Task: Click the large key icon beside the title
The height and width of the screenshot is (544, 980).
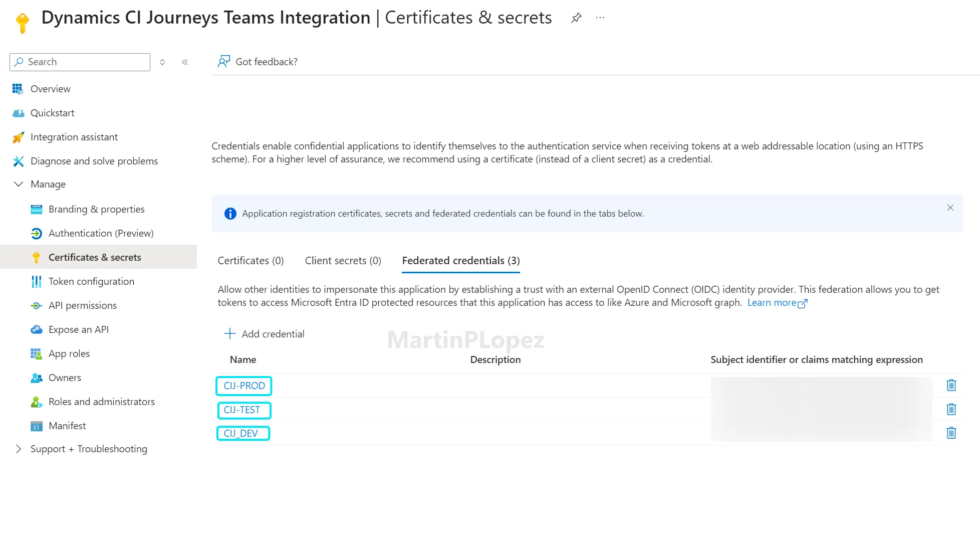Action: pos(22,23)
